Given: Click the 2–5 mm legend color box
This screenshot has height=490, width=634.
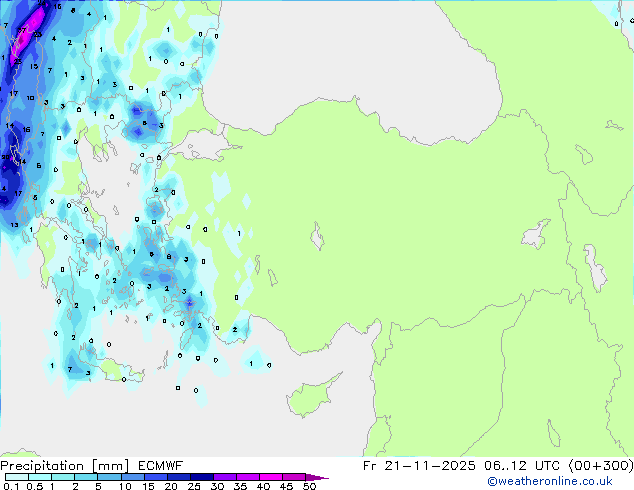Looking at the screenshot, I should tap(86, 477).
